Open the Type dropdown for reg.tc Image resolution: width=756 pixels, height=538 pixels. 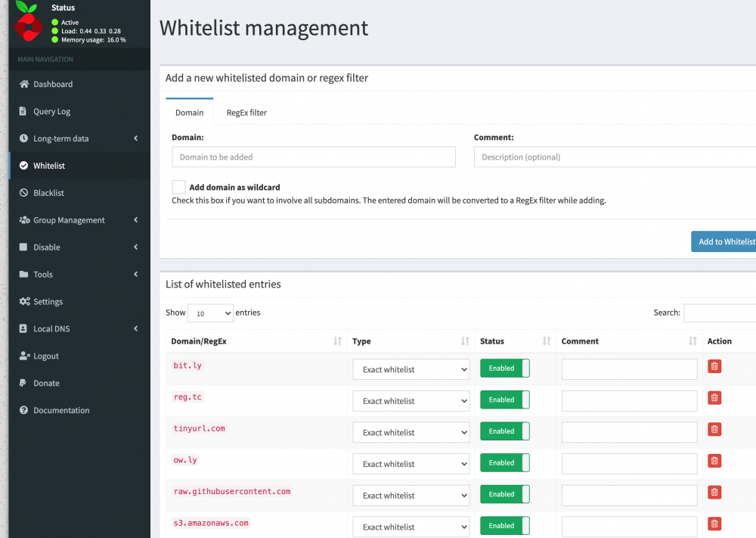tap(411, 401)
